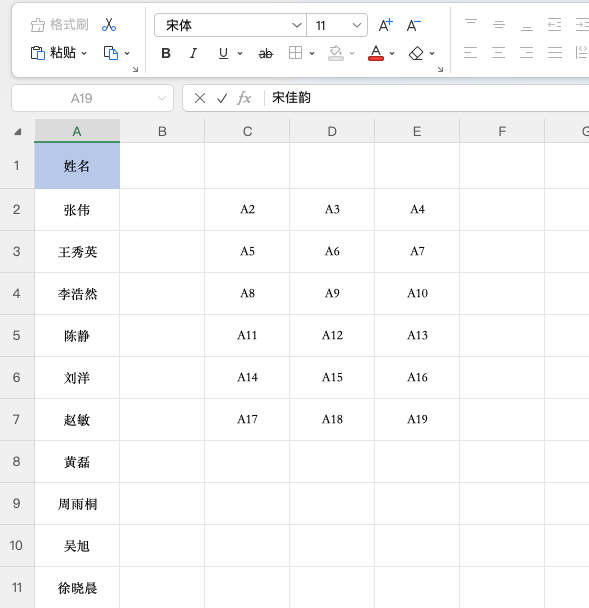Open the Font color dropdown arrow
Viewport: 589px width, 608px height.
(x=392, y=53)
